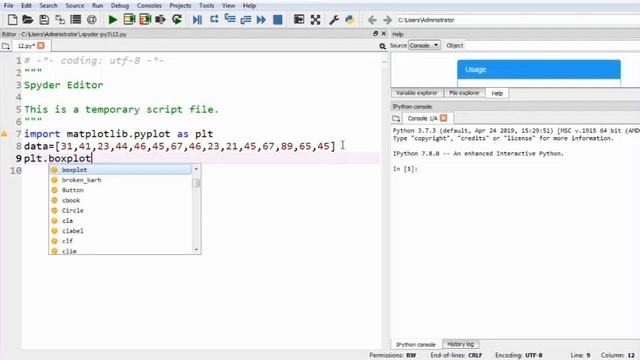Image resolution: width=640 pixels, height=360 pixels.
Task: Toggle fullscreen mode icon
Action: [x=315, y=20]
